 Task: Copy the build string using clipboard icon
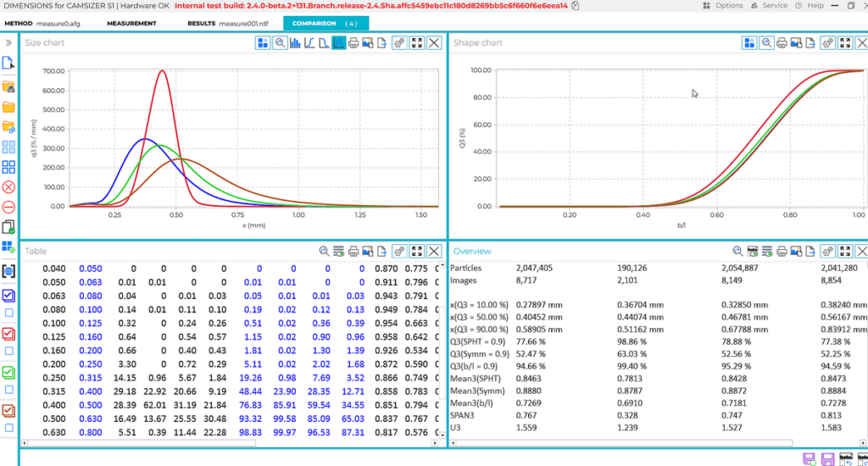576,6
